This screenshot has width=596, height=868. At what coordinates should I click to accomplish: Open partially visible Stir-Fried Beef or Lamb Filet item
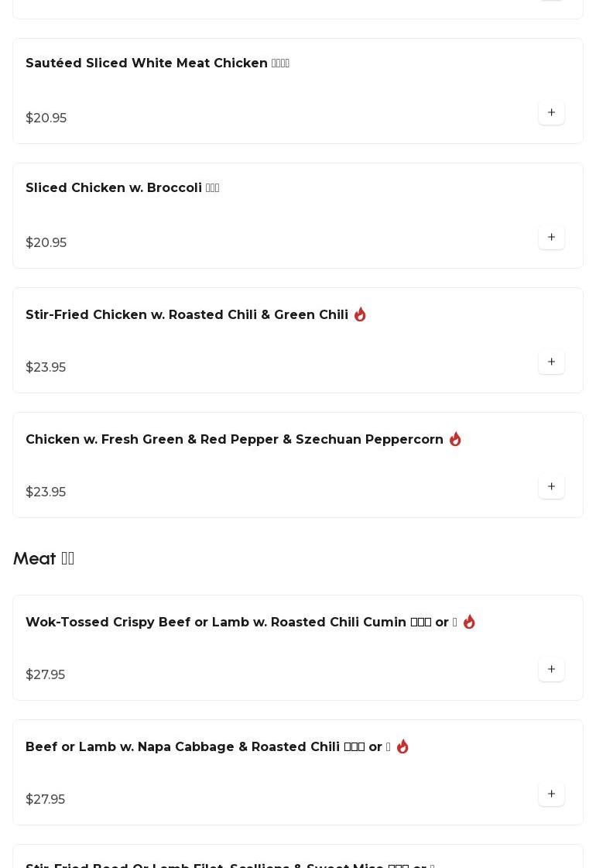tap(298, 856)
